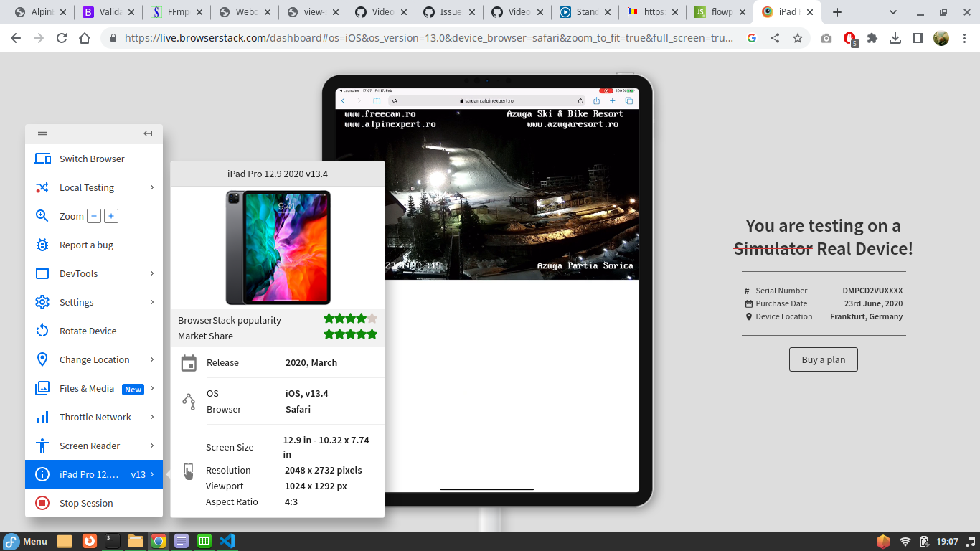Open the Chrome downloads icon
This screenshot has height=551, width=980.
pos(895,39)
